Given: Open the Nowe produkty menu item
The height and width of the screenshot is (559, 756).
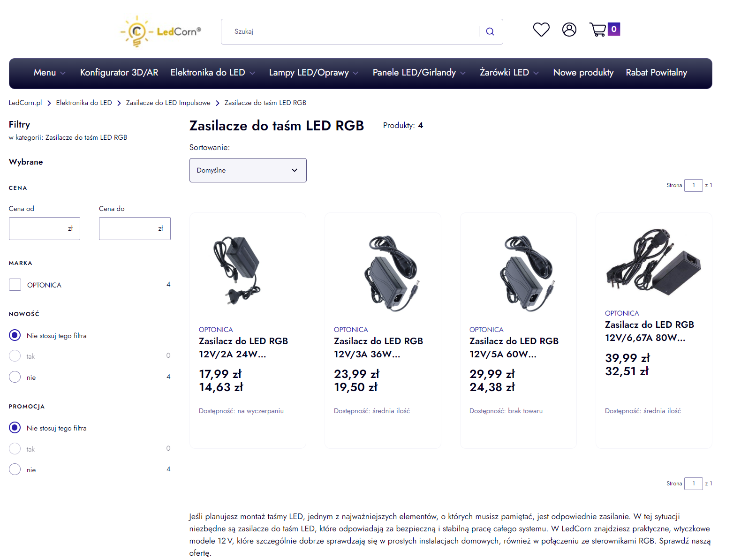Looking at the screenshot, I should coord(583,73).
